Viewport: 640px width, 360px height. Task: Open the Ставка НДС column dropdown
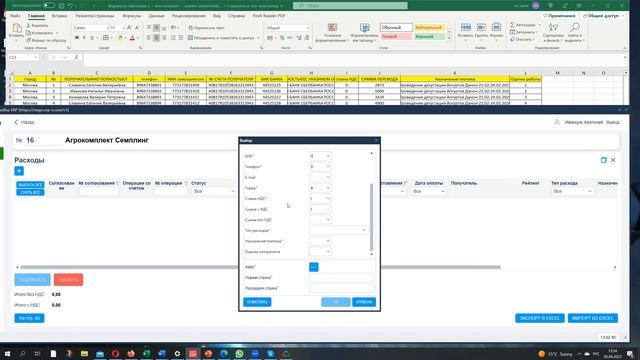(x=320, y=198)
